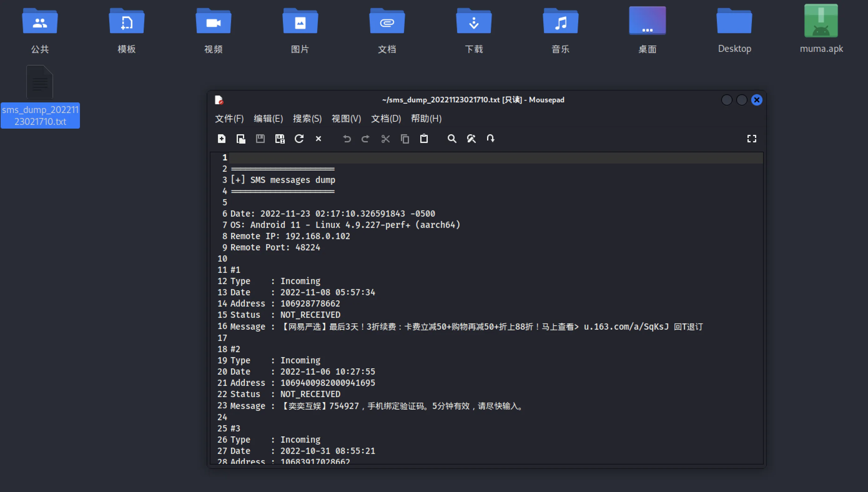Open the 文件(F) menu
The width and height of the screenshot is (868, 492).
pyautogui.click(x=229, y=119)
